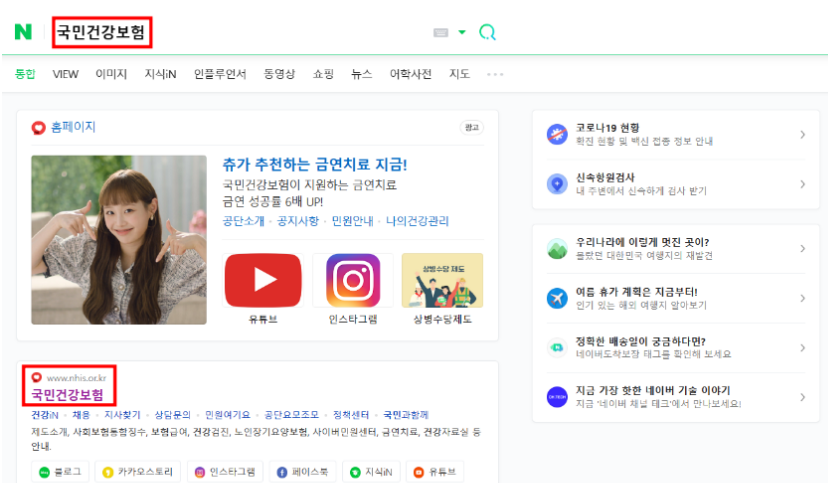The height and width of the screenshot is (483, 828).
Task: Open the on-screen keyboard icon
Action: (440, 33)
